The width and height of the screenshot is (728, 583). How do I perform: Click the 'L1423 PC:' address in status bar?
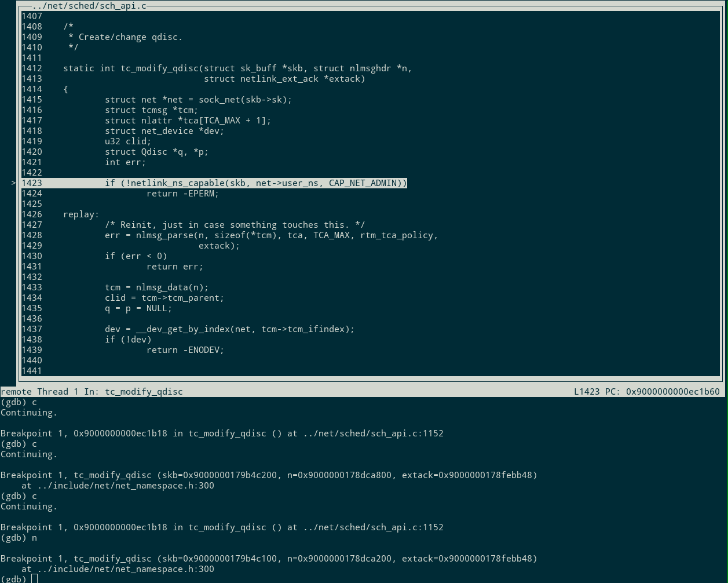pyautogui.click(x=646, y=392)
